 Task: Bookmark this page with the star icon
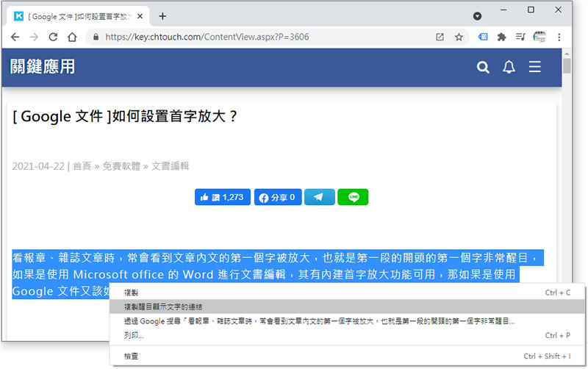click(x=459, y=37)
